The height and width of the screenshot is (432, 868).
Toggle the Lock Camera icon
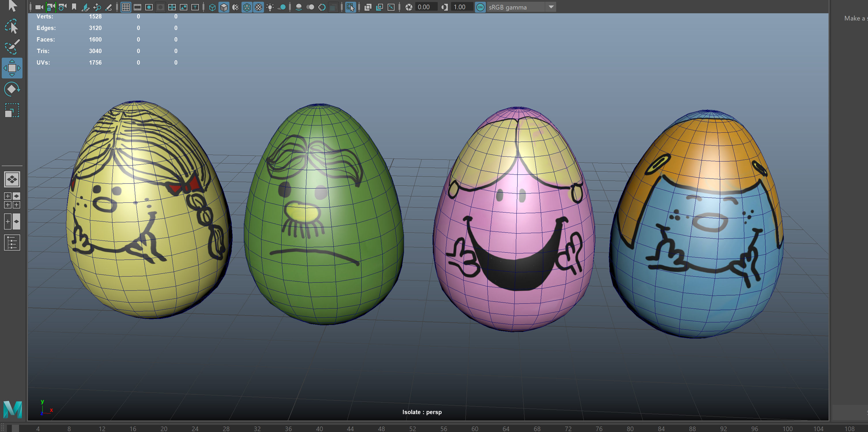coord(51,7)
